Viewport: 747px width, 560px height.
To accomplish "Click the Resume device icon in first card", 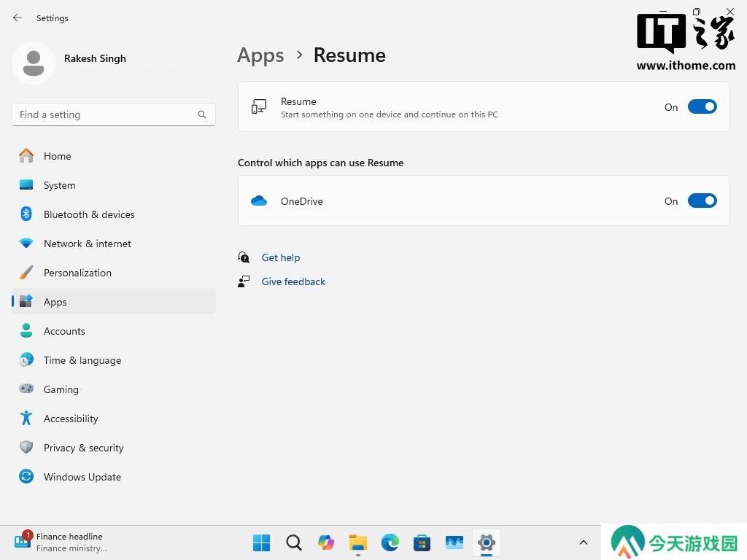I will pos(259,106).
